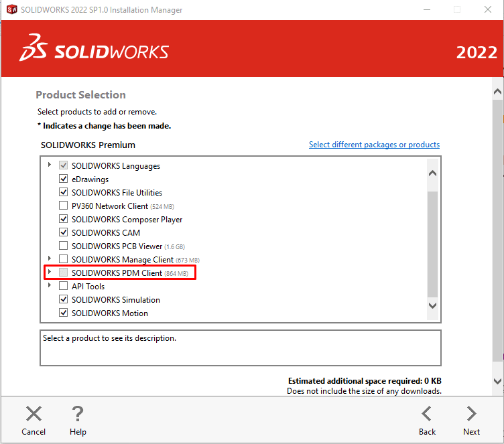Check SOLIDWORKS Manage Client checkbox

[x=63, y=259]
